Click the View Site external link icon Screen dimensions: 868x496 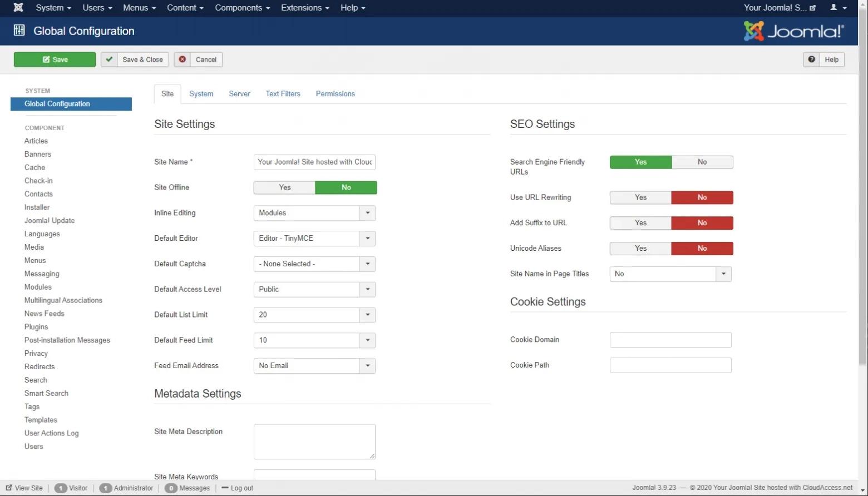coord(9,488)
